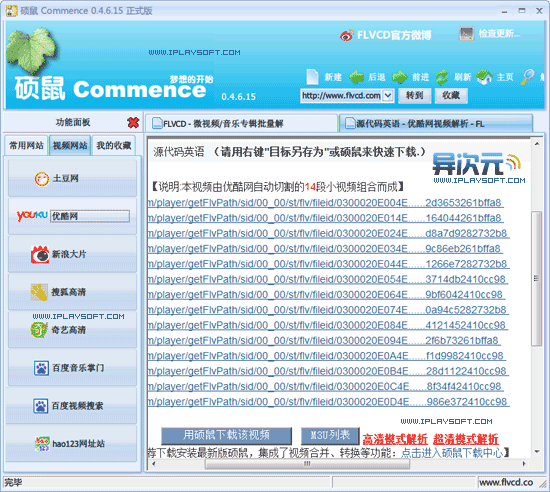Open the home page house icon
Image resolution: width=550 pixels, height=492 pixels.
click(x=484, y=77)
